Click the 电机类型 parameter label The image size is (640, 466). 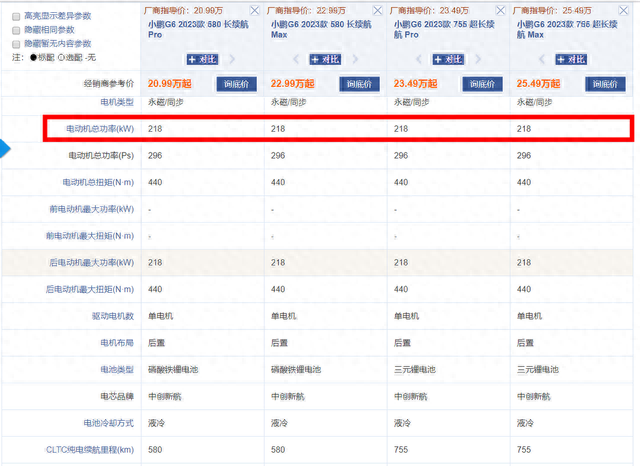click(117, 102)
